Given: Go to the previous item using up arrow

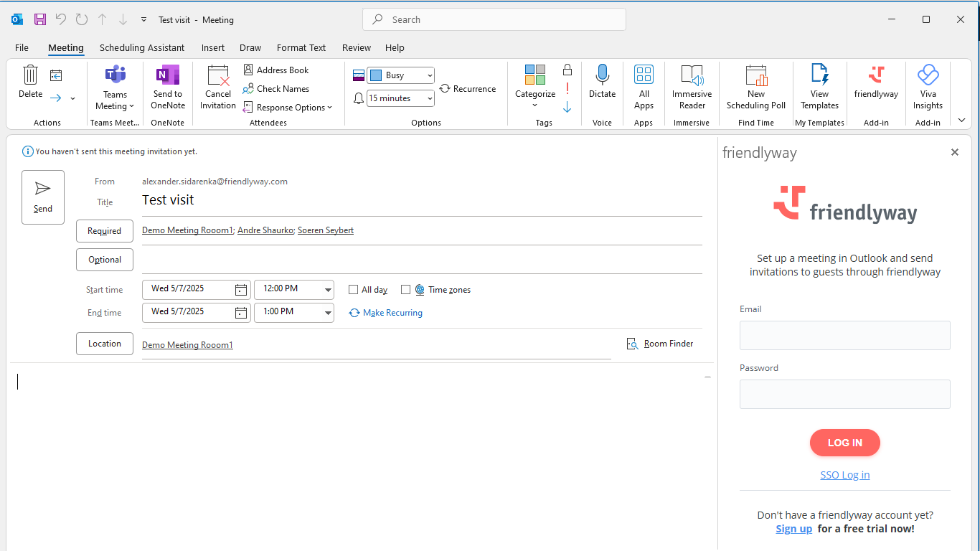Looking at the screenshot, I should [102, 19].
